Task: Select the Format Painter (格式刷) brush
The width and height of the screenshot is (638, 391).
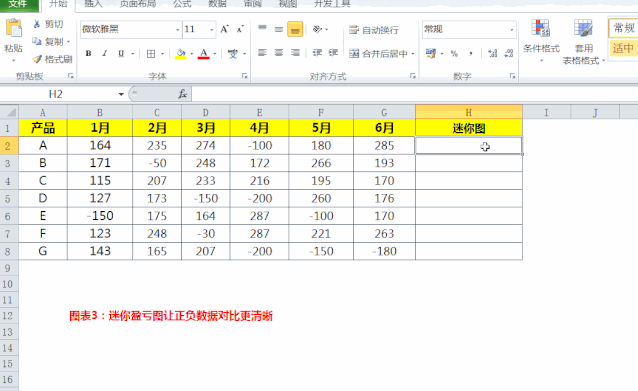Action: (x=37, y=59)
